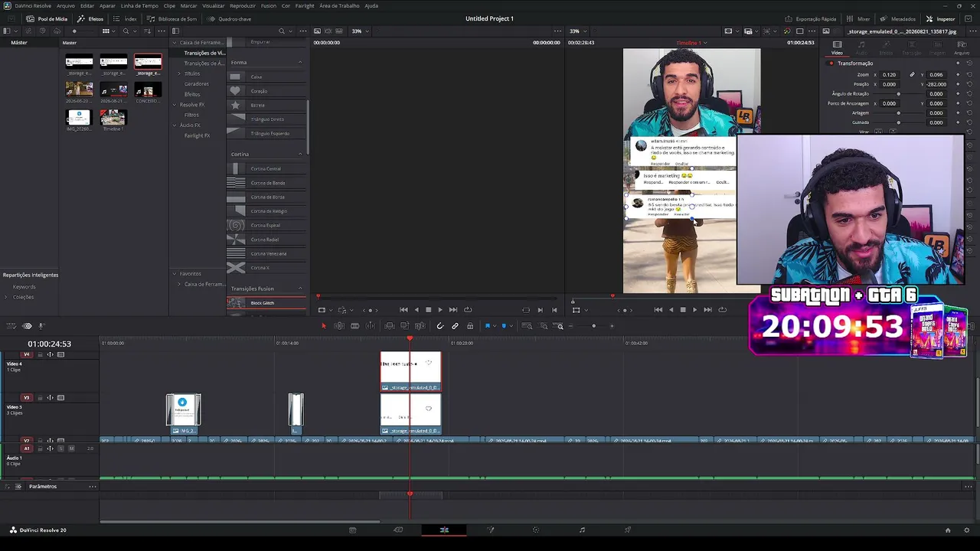Collapse the Transformação inspector section

coord(855,64)
